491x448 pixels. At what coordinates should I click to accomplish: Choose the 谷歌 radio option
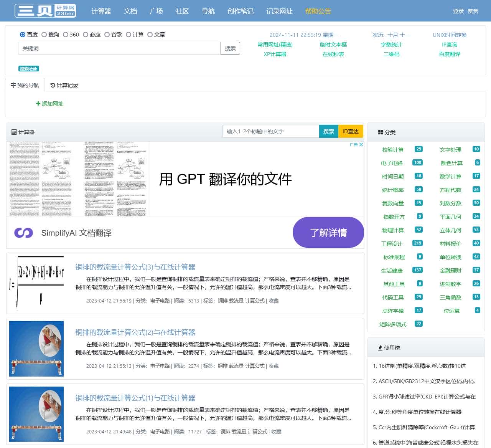(107, 35)
